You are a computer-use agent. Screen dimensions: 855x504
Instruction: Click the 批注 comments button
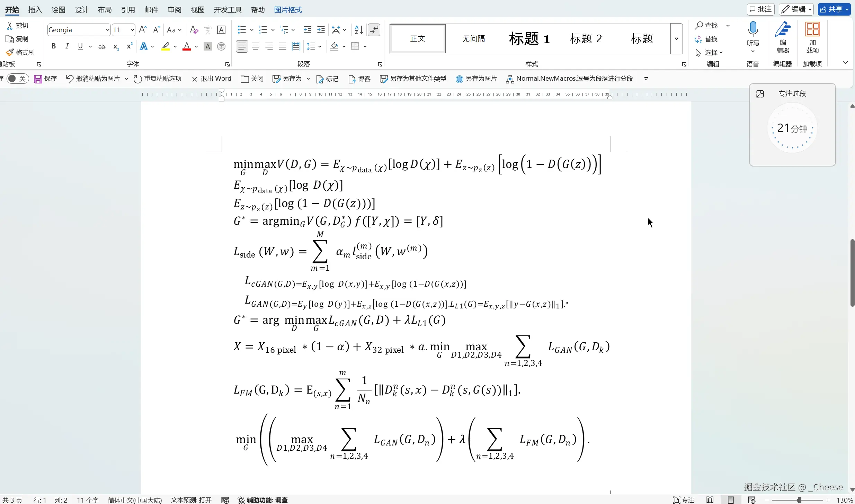(760, 9)
